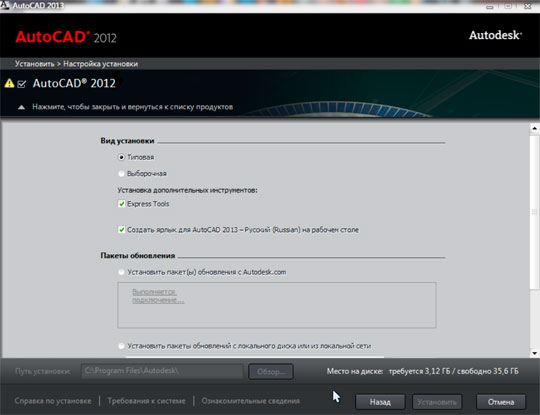
Task: Toggle the AutoCAD 2012 product checkbox icon
Action: pyautogui.click(x=21, y=84)
